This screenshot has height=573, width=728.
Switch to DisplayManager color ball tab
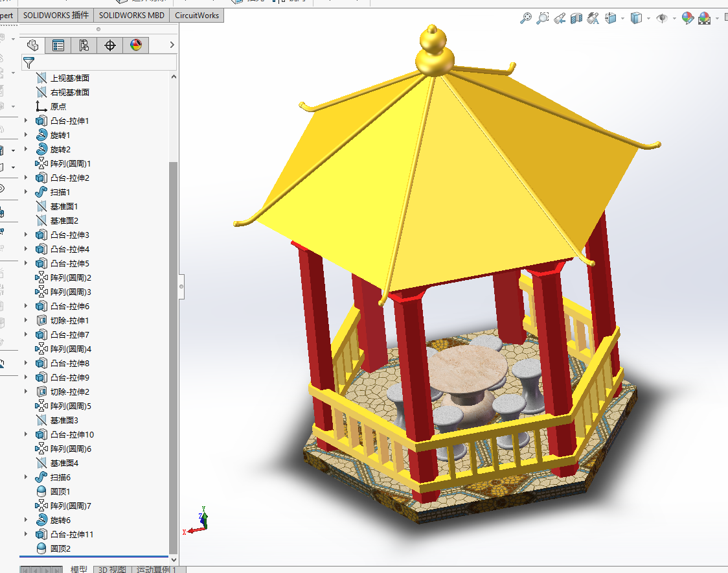click(136, 45)
